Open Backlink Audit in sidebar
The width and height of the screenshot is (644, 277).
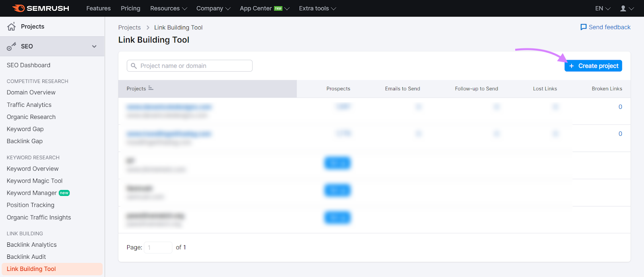(x=26, y=257)
